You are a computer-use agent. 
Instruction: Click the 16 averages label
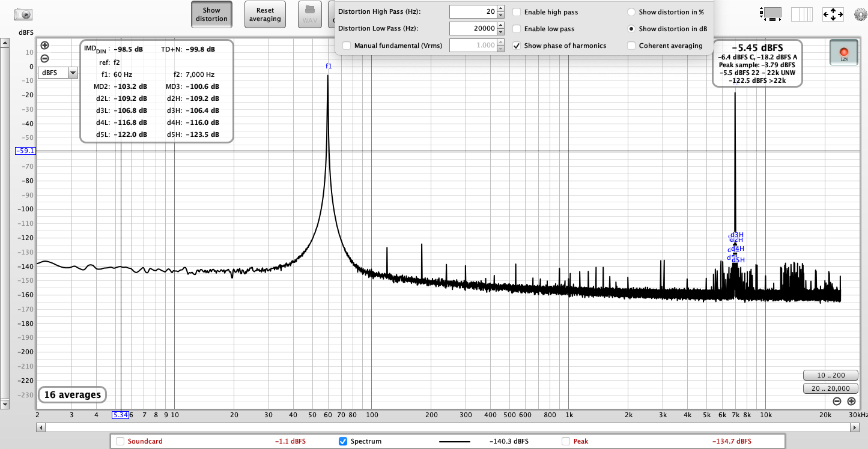pyautogui.click(x=72, y=394)
